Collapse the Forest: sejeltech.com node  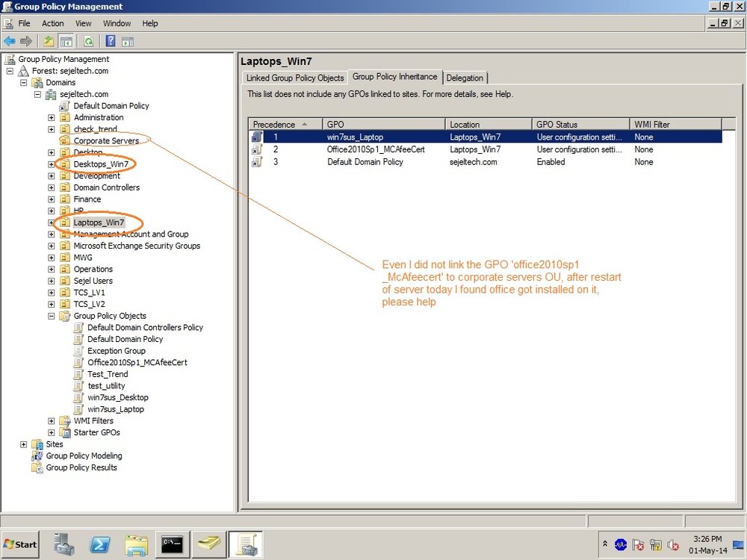click(x=10, y=71)
